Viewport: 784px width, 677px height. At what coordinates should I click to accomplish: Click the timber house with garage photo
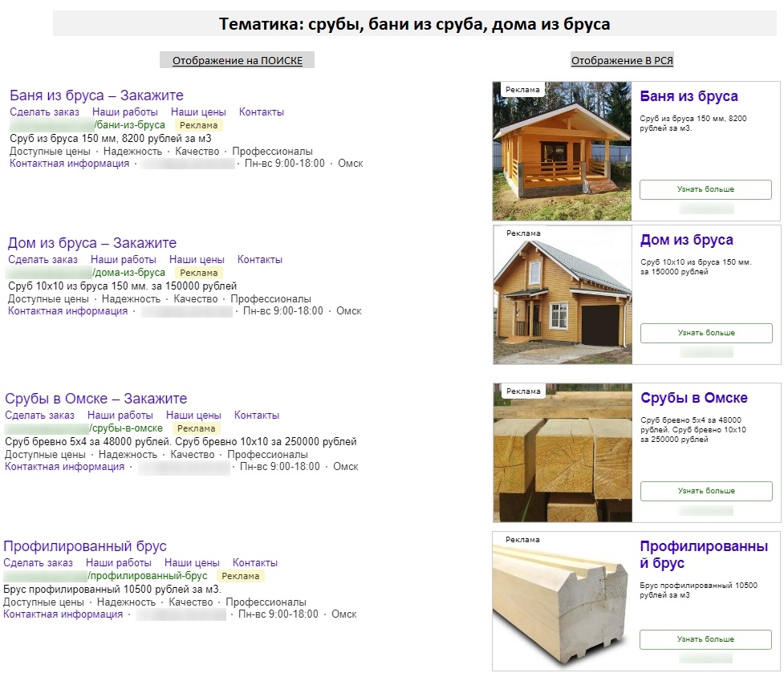tap(563, 294)
